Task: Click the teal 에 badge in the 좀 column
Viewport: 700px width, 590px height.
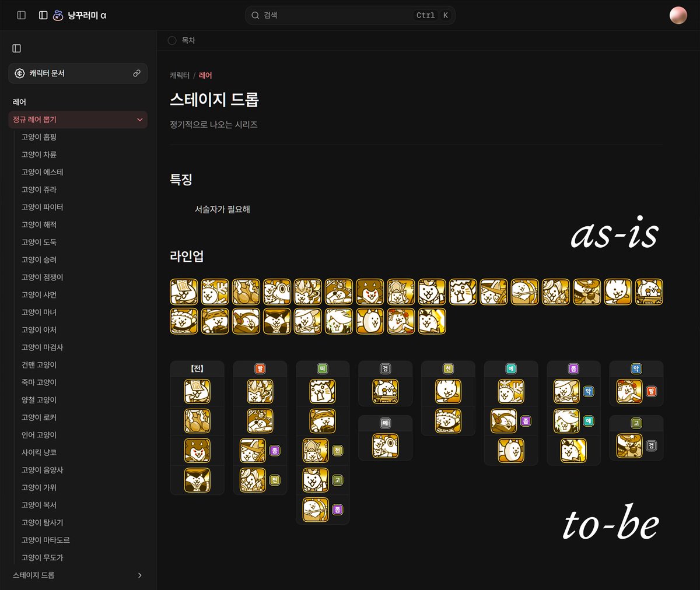Action: [589, 421]
